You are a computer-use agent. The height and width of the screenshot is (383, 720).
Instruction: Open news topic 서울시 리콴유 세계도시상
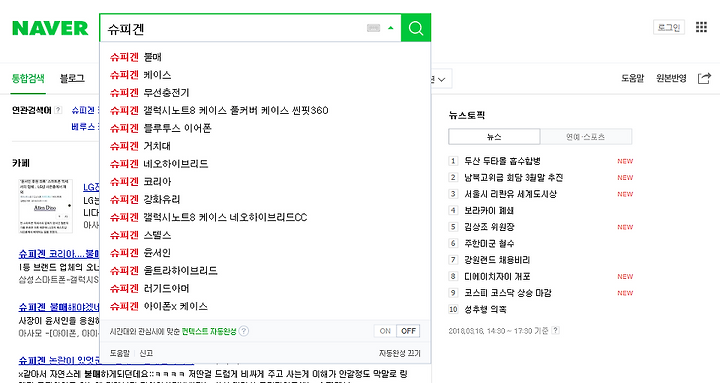point(510,194)
